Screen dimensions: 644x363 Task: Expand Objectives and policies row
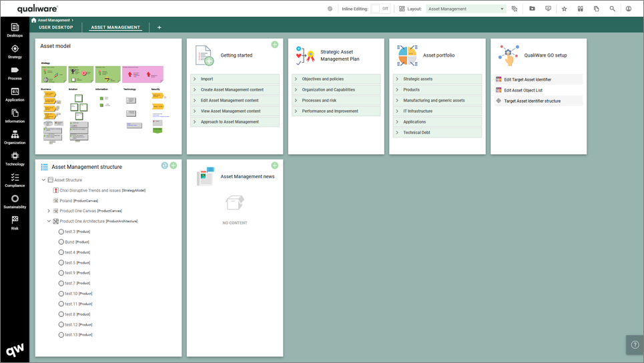336,79
